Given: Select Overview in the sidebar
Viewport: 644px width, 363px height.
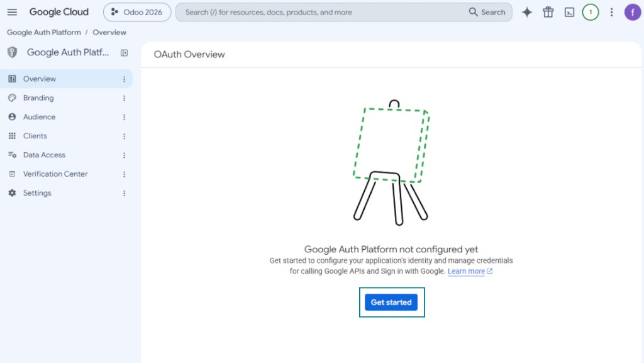Looking at the screenshot, I should [66, 79].
